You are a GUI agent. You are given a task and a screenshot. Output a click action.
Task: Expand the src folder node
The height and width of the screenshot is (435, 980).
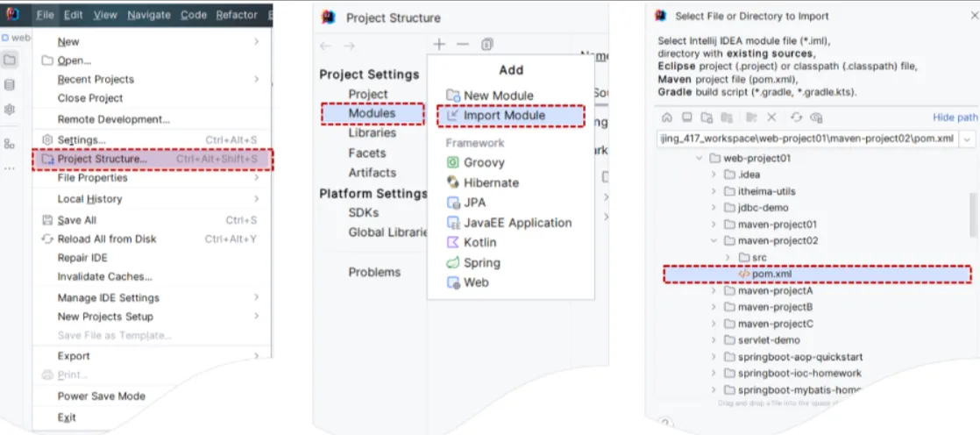(728, 258)
